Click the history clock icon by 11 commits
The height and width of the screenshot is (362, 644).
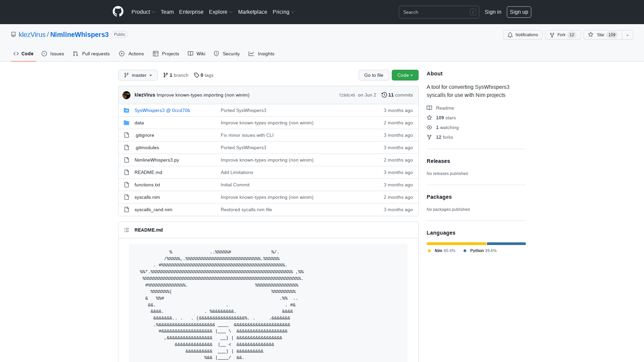tap(384, 95)
